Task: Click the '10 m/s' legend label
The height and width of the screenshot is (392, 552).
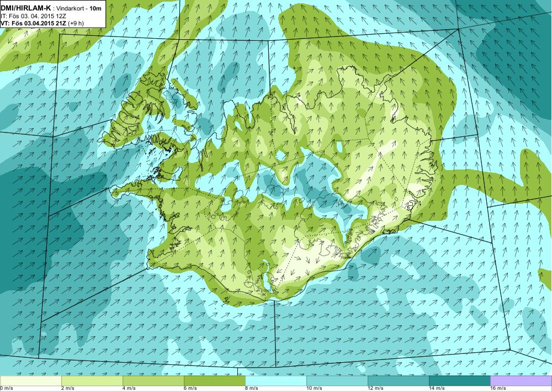Action: click(314, 389)
